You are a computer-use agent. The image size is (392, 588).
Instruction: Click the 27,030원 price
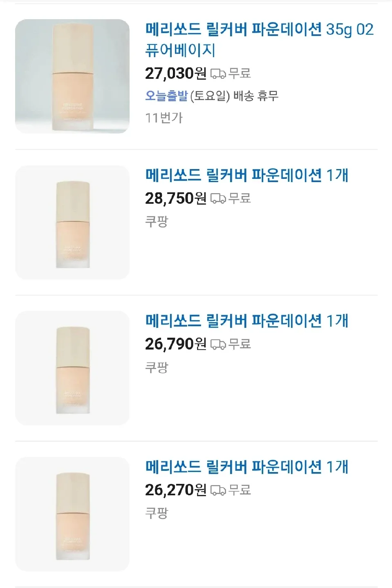tap(176, 73)
